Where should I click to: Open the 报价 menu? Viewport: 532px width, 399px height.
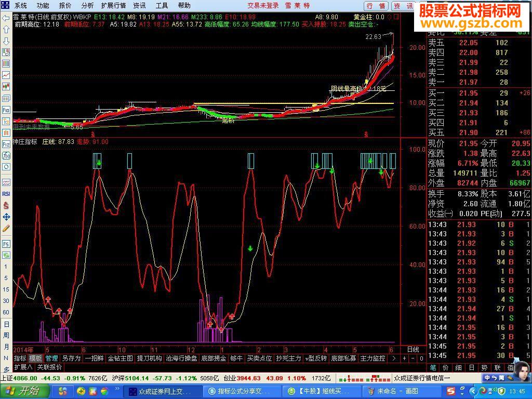pyautogui.click(x=65, y=5)
